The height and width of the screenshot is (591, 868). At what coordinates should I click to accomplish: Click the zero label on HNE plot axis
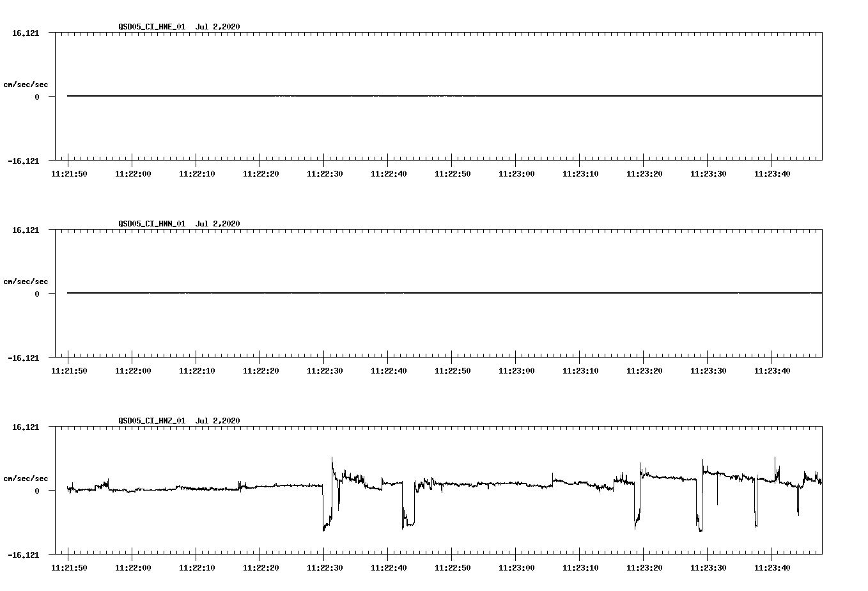(x=37, y=97)
